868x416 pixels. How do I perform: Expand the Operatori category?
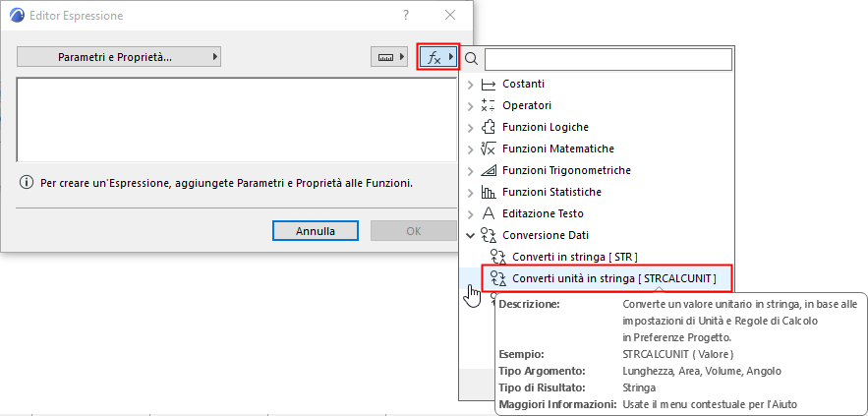click(471, 105)
